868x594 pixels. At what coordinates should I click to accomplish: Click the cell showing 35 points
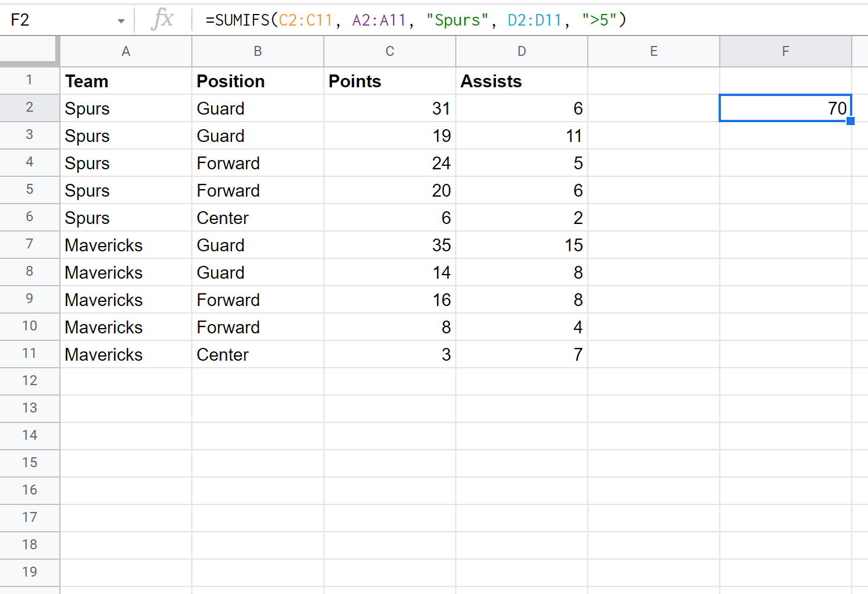pos(389,244)
